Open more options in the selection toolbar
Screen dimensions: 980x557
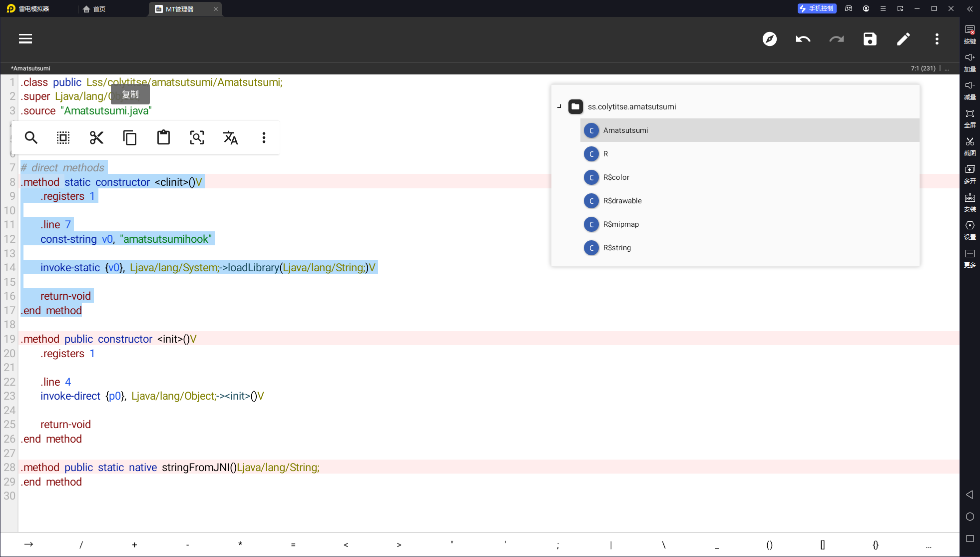264,137
